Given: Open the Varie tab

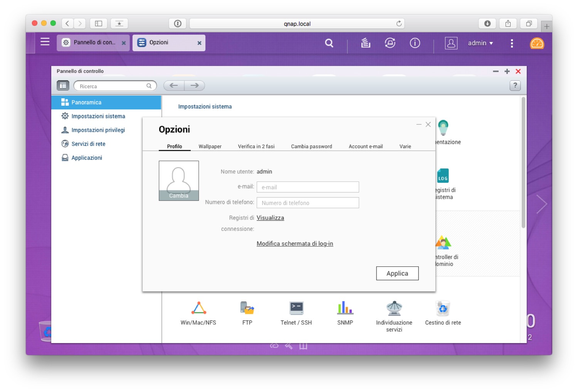Looking at the screenshot, I should pos(405,146).
